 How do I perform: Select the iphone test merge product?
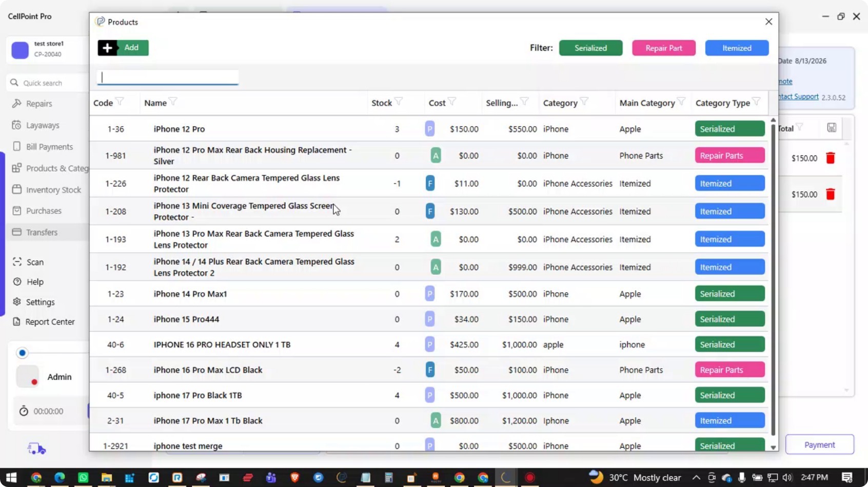pyautogui.click(x=188, y=446)
